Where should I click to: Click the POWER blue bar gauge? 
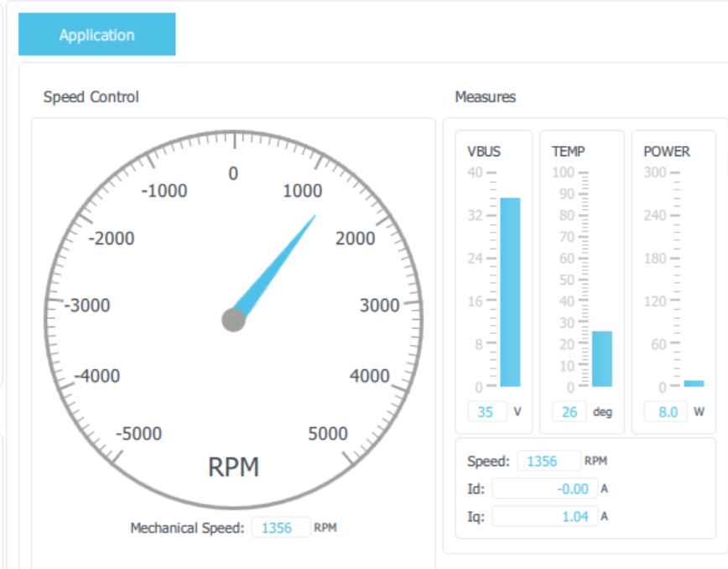click(694, 384)
